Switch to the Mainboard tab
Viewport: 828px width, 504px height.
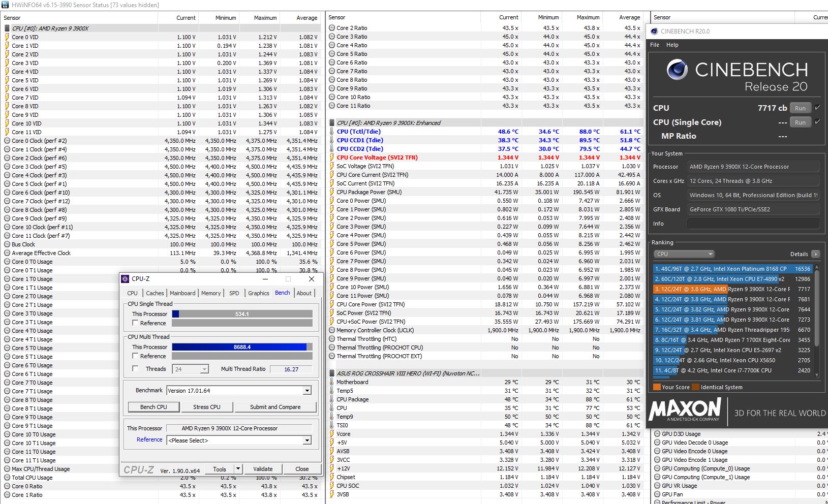(182, 293)
